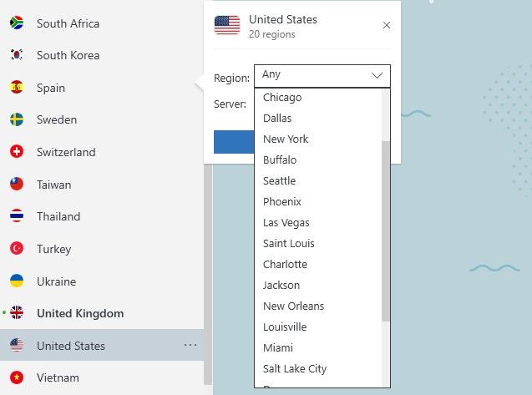
Task: Open the three-dots menu for United States
Action: pyautogui.click(x=190, y=345)
